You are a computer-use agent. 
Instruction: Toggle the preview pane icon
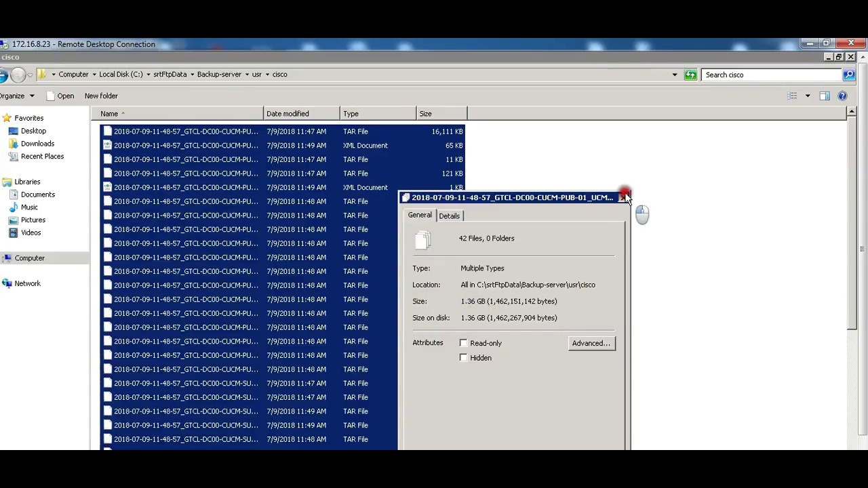(825, 96)
